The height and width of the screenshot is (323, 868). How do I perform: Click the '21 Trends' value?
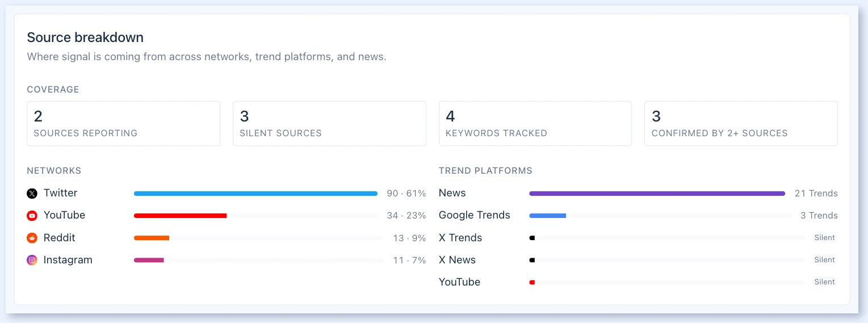click(x=816, y=194)
